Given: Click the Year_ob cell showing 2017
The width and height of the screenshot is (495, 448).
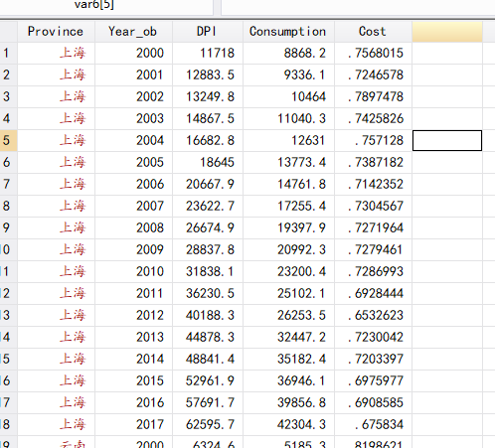Looking at the screenshot, I should 133,424.
